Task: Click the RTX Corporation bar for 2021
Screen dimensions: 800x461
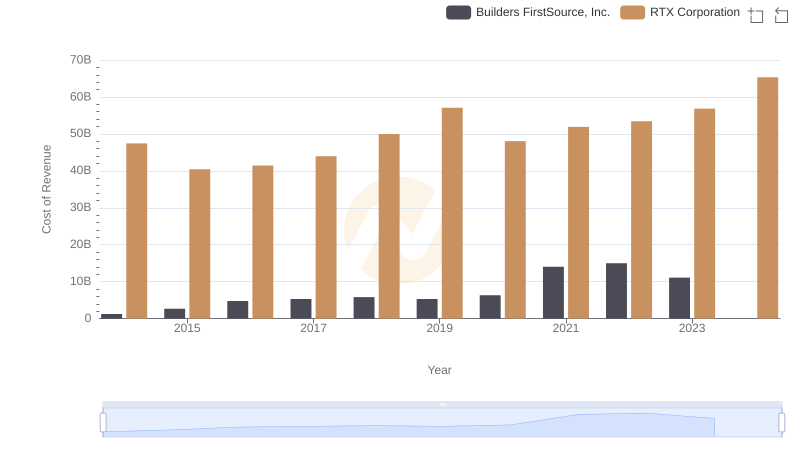Action: tap(579, 223)
